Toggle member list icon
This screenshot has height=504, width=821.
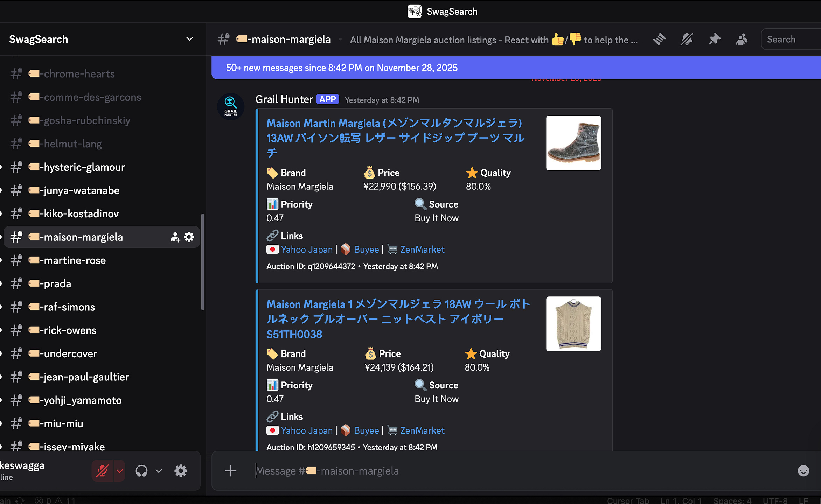pos(742,39)
